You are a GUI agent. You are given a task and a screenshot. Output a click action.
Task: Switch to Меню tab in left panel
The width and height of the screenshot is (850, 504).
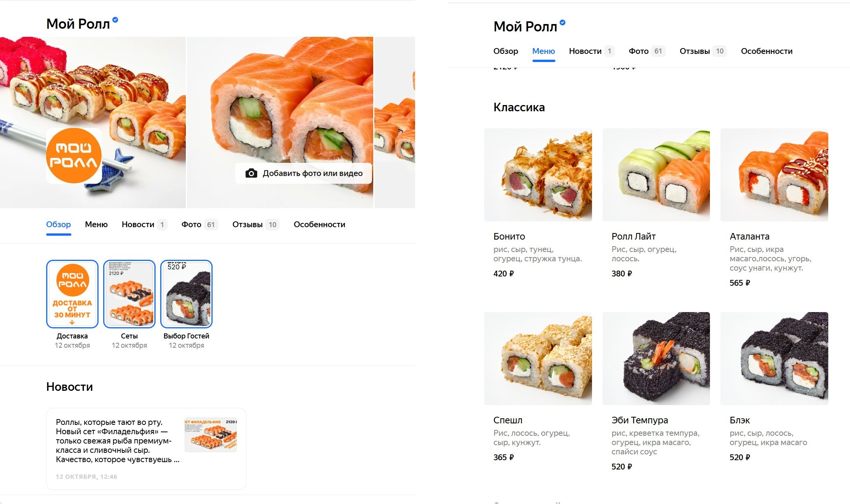point(96,224)
